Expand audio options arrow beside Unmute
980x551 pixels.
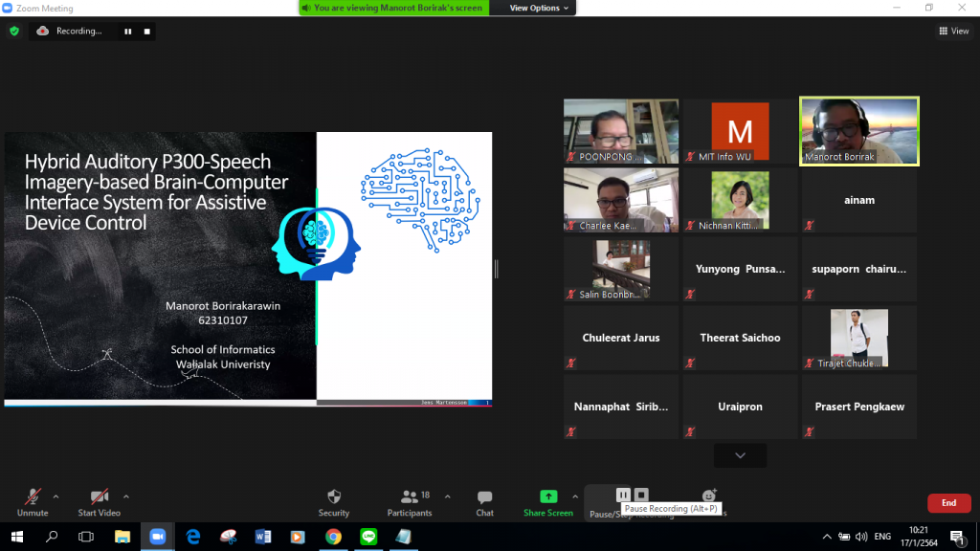(x=56, y=496)
